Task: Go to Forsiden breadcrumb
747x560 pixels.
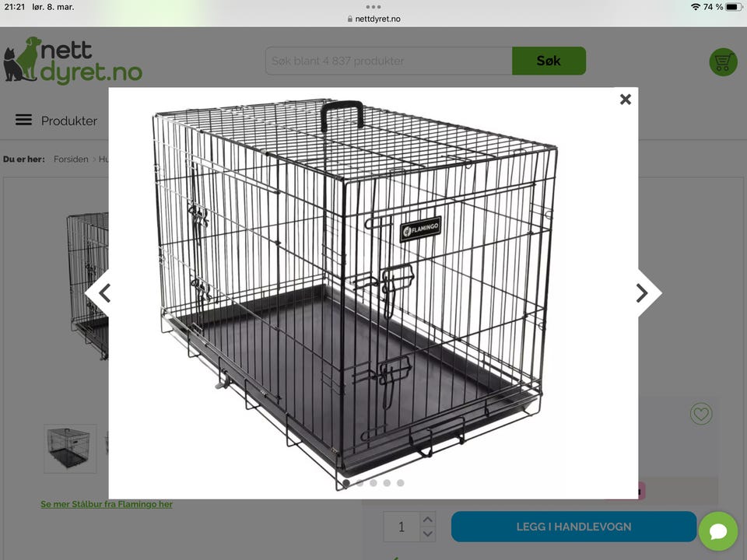Action: tap(71, 159)
